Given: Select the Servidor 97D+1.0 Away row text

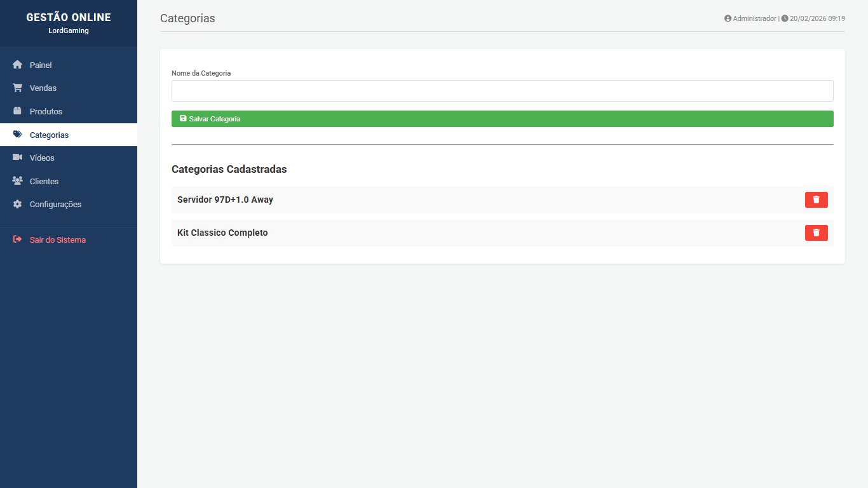Looking at the screenshot, I should tap(225, 200).
